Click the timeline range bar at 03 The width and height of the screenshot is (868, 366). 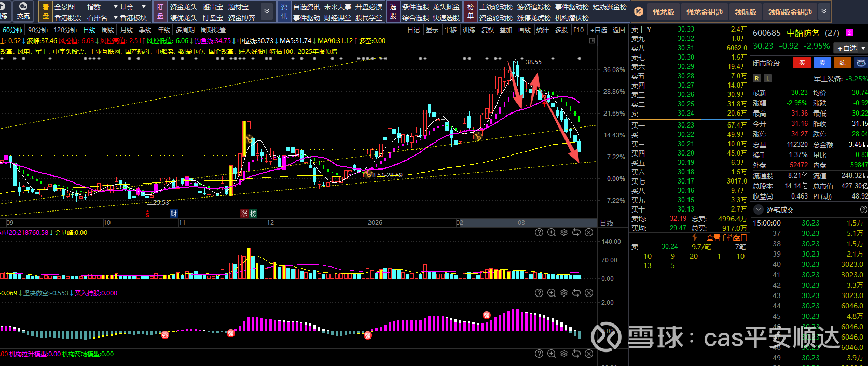click(521, 223)
